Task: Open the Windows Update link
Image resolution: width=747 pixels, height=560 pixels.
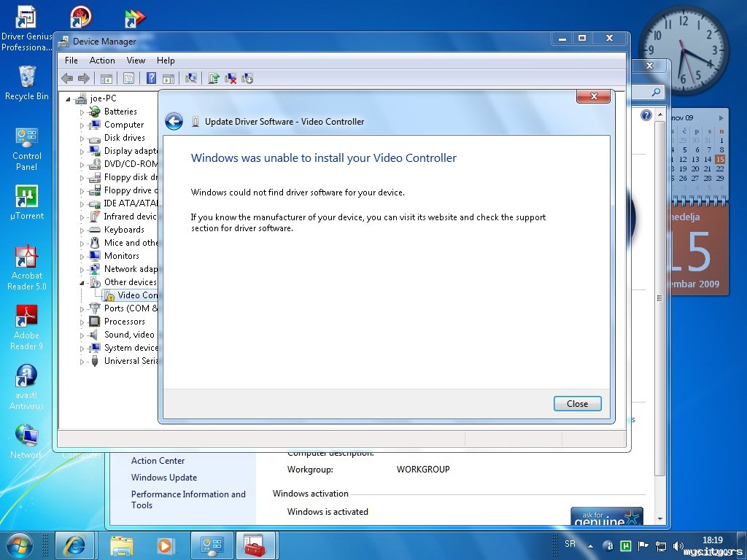Action: coord(164,477)
